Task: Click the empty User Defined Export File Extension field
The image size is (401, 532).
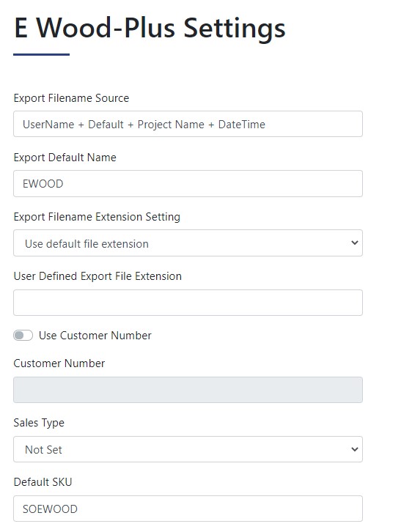Action: [188, 303]
